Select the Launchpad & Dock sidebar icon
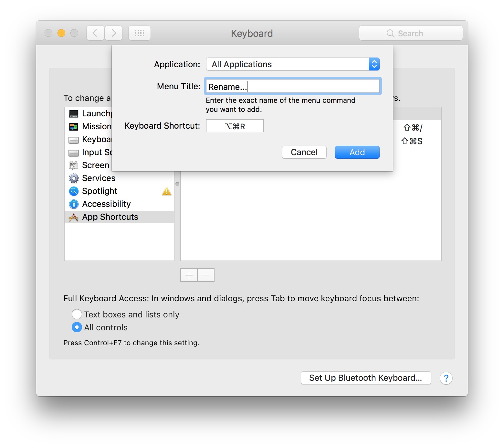Screen dimensions: 504x448 pyautogui.click(x=74, y=113)
